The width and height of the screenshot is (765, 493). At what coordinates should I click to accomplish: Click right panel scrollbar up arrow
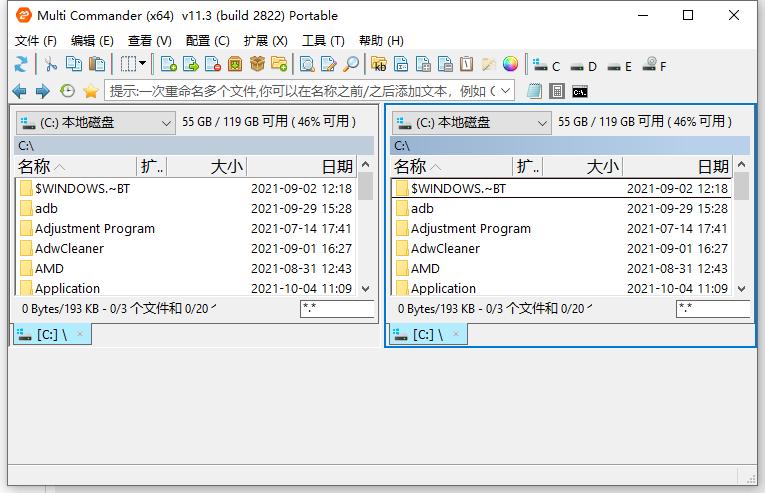742,164
